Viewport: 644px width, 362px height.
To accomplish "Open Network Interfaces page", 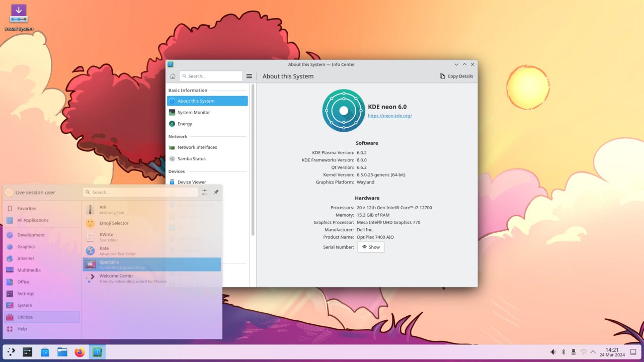I will pos(207,147).
